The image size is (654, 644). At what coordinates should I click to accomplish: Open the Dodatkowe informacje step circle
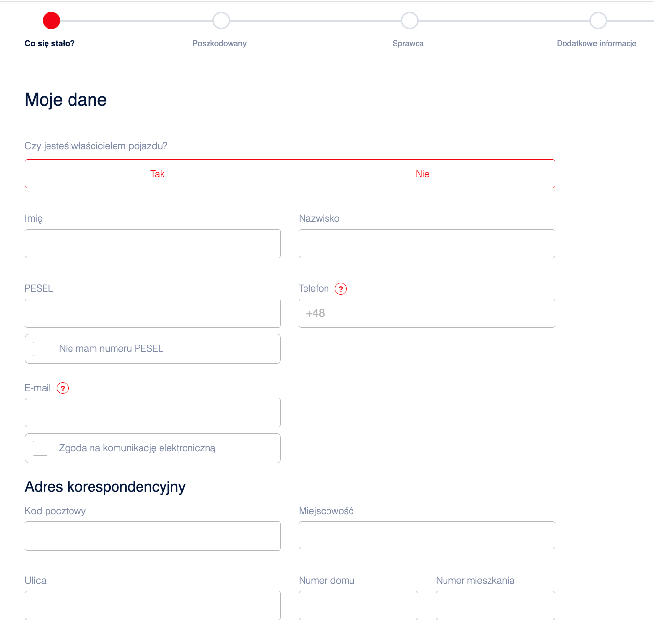598,21
